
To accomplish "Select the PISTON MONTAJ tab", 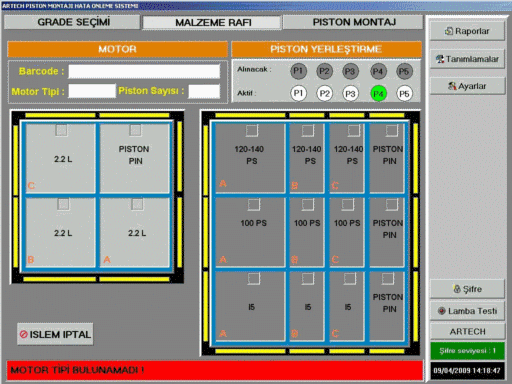I will coord(353,22).
